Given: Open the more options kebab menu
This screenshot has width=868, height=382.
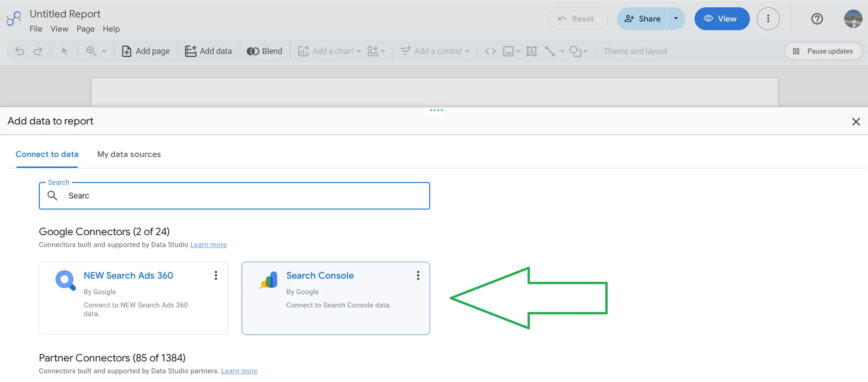Looking at the screenshot, I should pos(768,19).
